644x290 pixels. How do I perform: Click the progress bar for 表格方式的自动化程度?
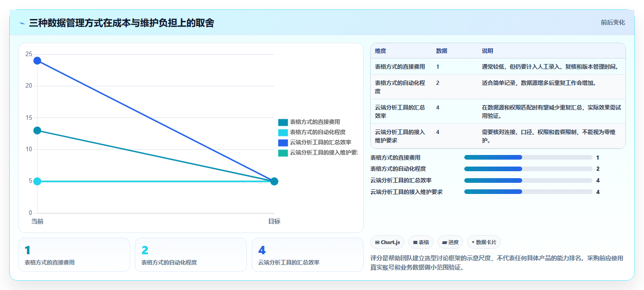(x=528, y=169)
